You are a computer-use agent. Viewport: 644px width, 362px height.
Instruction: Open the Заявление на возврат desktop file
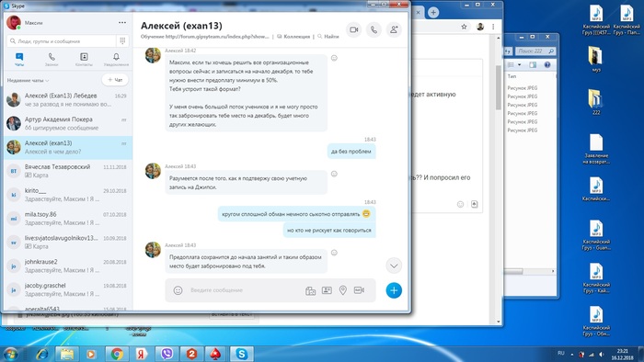[596, 149]
